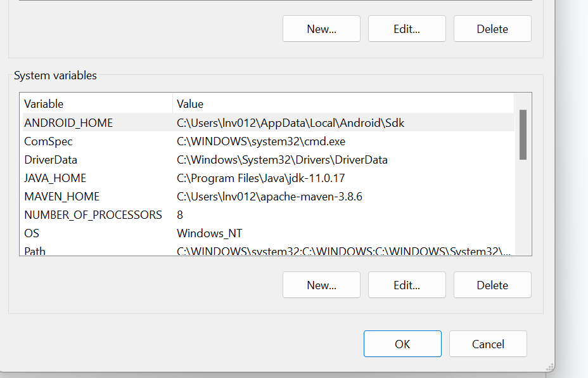Click the Edit... button above System variables group
The height and width of the screenshot is (378, 588).
[407, 29]
